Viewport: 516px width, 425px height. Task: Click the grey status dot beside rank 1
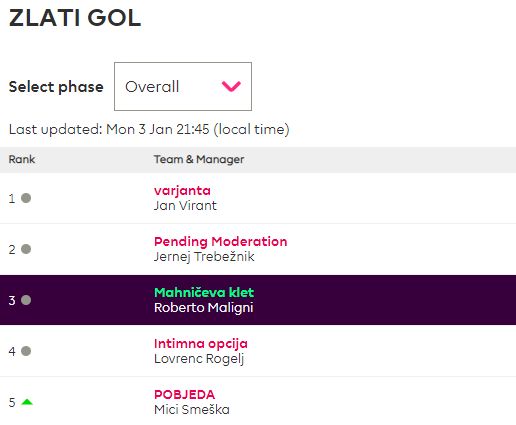tap(26, 198)
